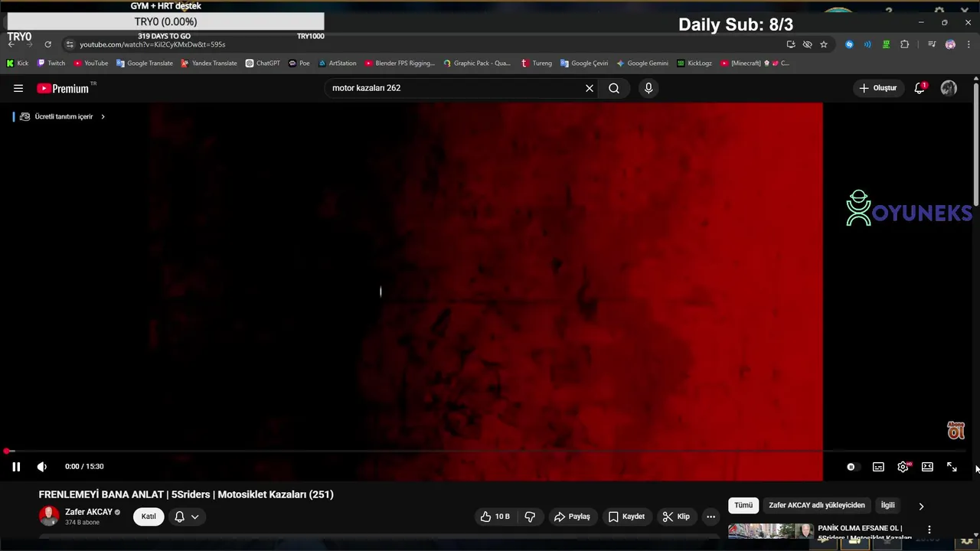
Task: Clear the search text with the X icon
Action: tap(590, 88)
